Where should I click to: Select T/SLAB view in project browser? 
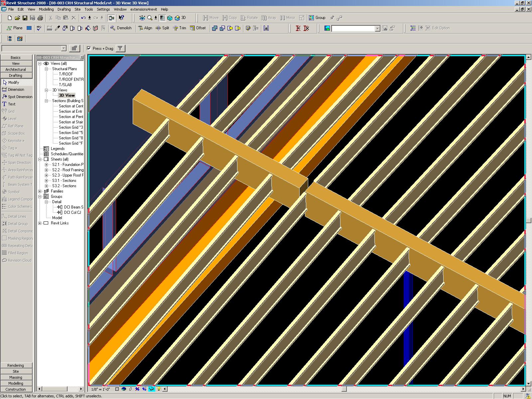[x=65, y=85]
